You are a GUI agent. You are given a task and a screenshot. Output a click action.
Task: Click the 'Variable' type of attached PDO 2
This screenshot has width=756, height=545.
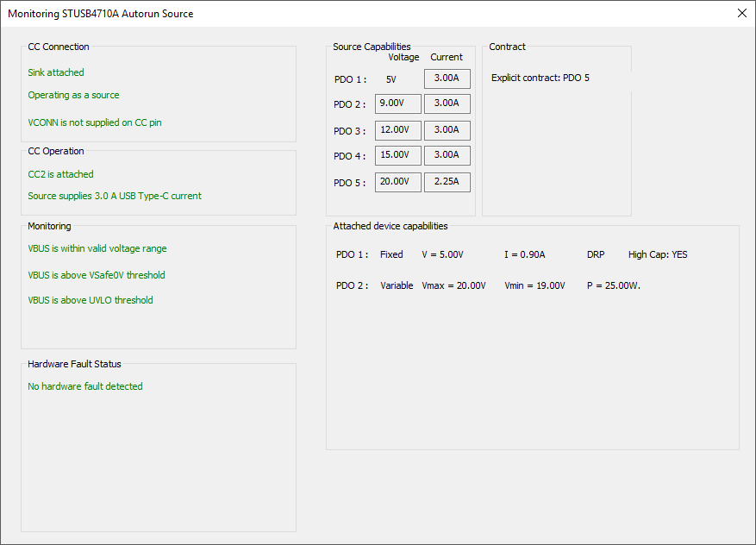point(397,285)
